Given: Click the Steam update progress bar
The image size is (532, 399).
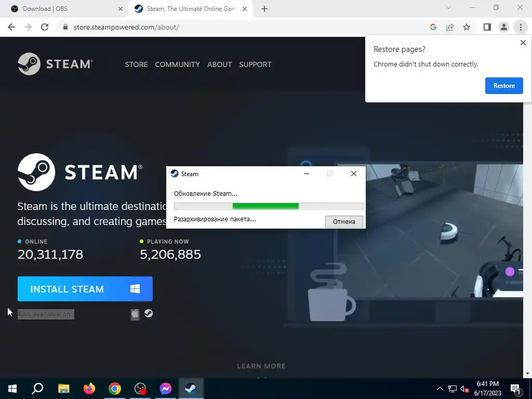Looking at the screenshot, I should tap(269, 206).
